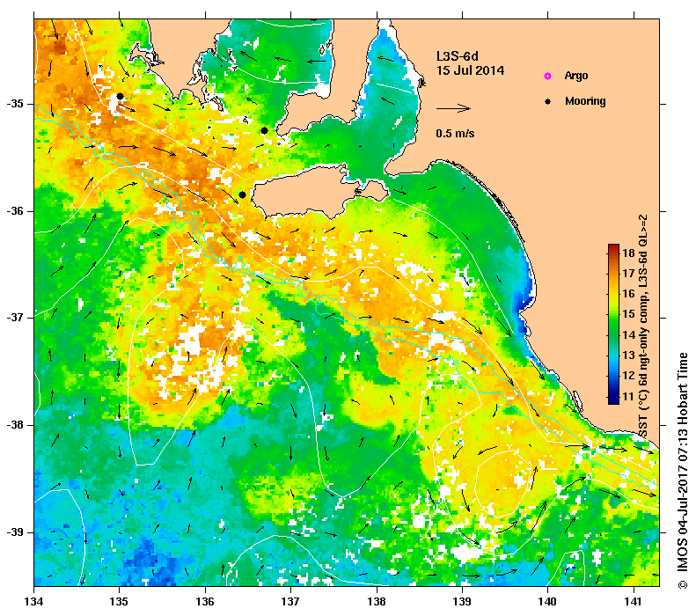Click the longitude label 139
The height and width of the screenshot is (616, 696).
[462, 602]
